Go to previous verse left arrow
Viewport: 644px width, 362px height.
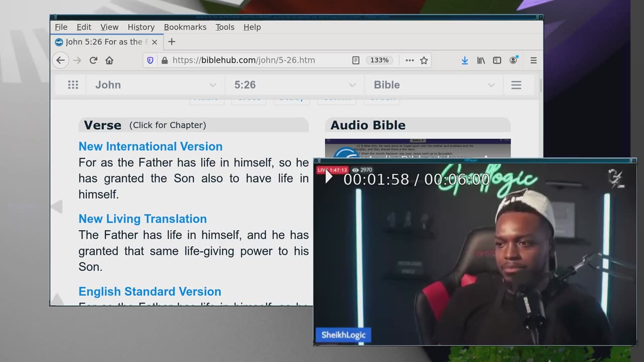pyautogui.click(x=56, y=207)
